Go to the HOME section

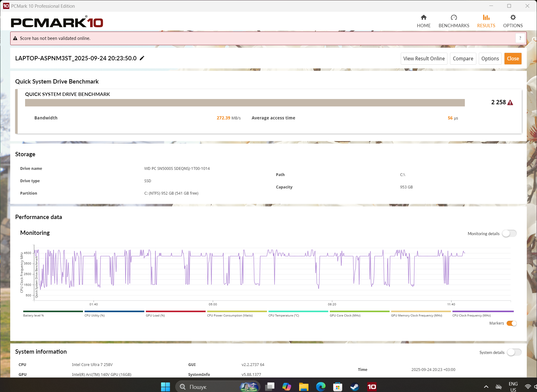pos(424,21)
